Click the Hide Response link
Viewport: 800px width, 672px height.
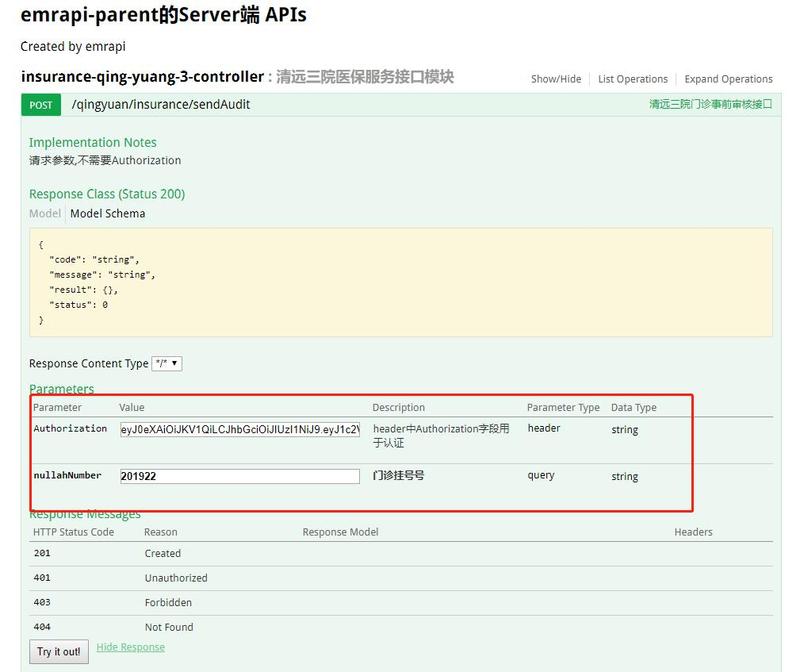pyautogui.click(x=131, y=647)
